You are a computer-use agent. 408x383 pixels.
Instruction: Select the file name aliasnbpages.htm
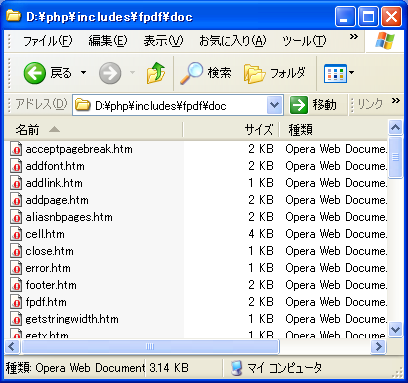[69, 217]
